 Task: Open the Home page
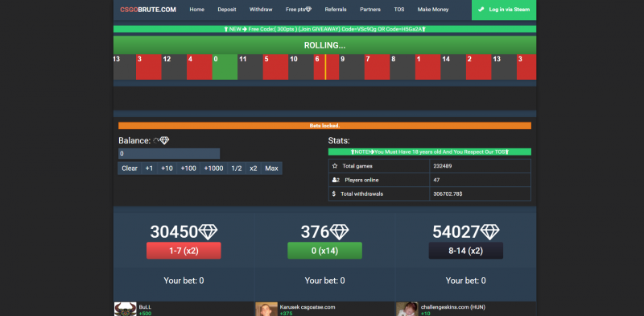196,10
